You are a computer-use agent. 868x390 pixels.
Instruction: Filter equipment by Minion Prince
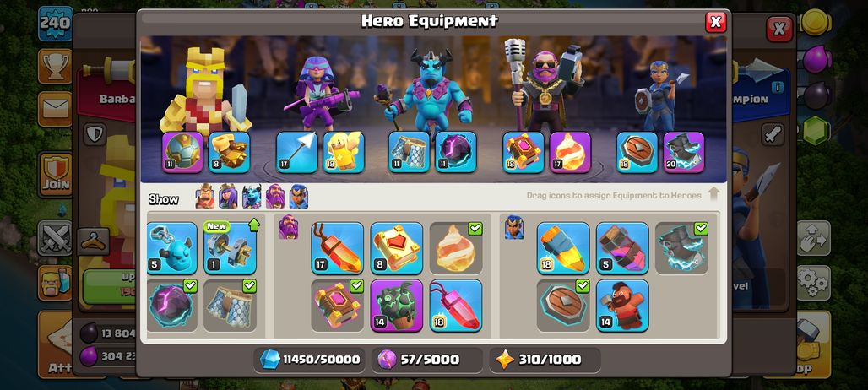(x=252, y=197)
